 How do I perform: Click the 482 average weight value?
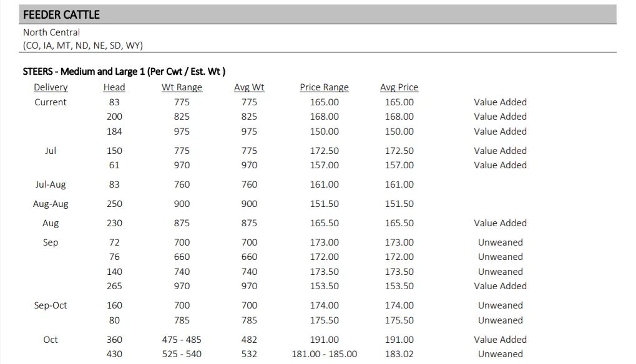(249, 340)
